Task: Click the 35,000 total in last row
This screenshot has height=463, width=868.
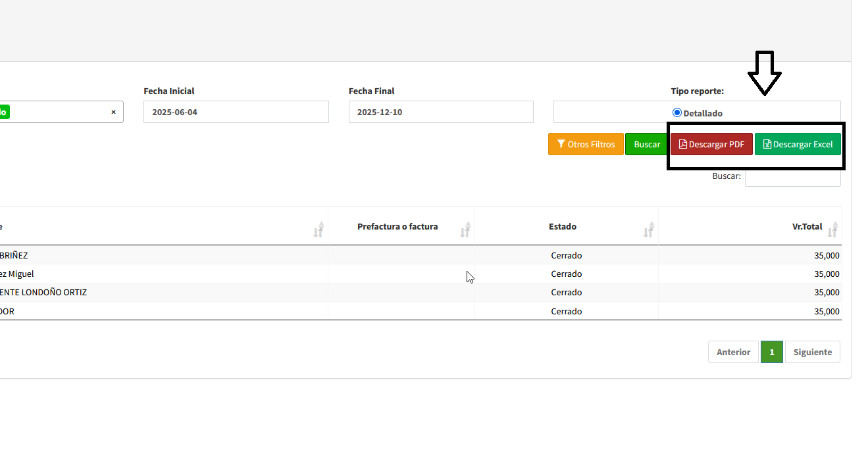Action: click(x=826, y=311)
